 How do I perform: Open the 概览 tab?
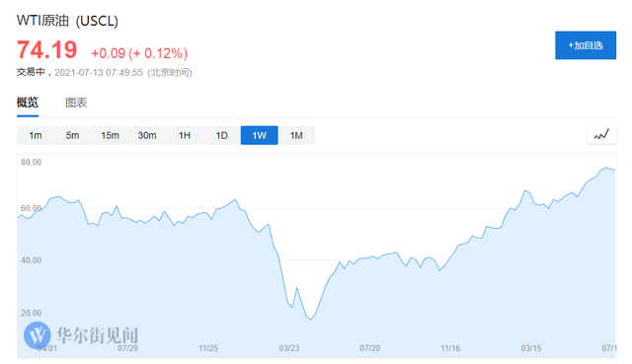click(x=28, y=103)
